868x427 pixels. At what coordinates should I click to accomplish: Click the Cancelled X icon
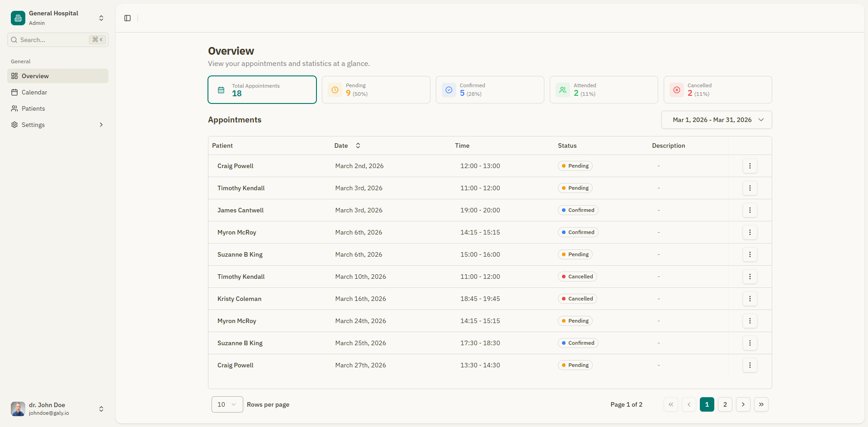(676, 90)
